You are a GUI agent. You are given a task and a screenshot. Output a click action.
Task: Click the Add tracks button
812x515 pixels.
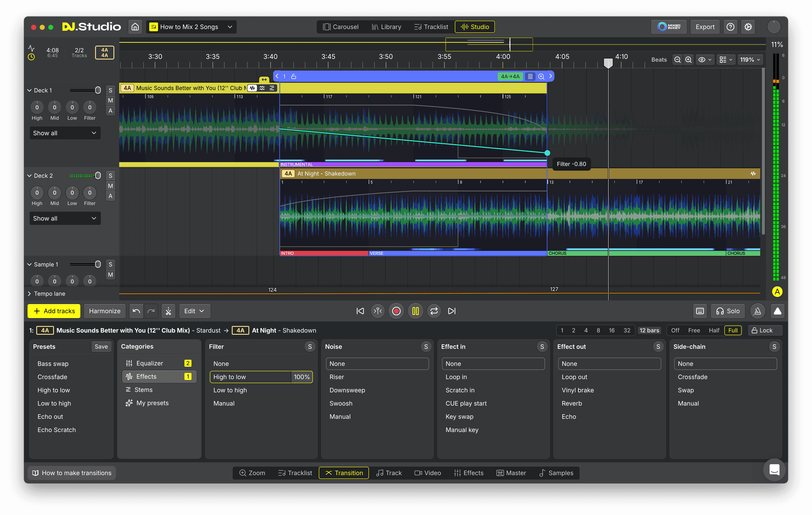click(54, 311)
